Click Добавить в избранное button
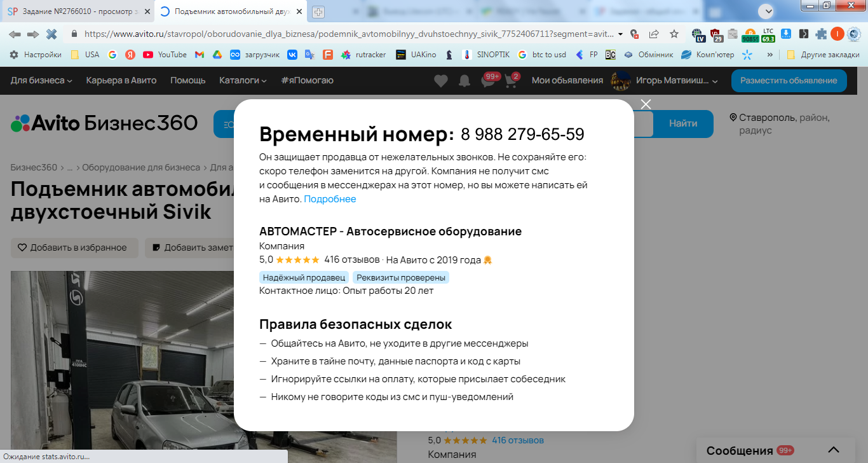 point(74,248)
